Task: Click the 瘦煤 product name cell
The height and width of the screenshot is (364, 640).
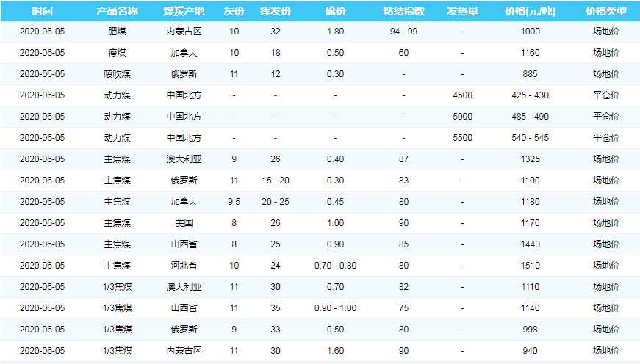Action: pos(117,53)
